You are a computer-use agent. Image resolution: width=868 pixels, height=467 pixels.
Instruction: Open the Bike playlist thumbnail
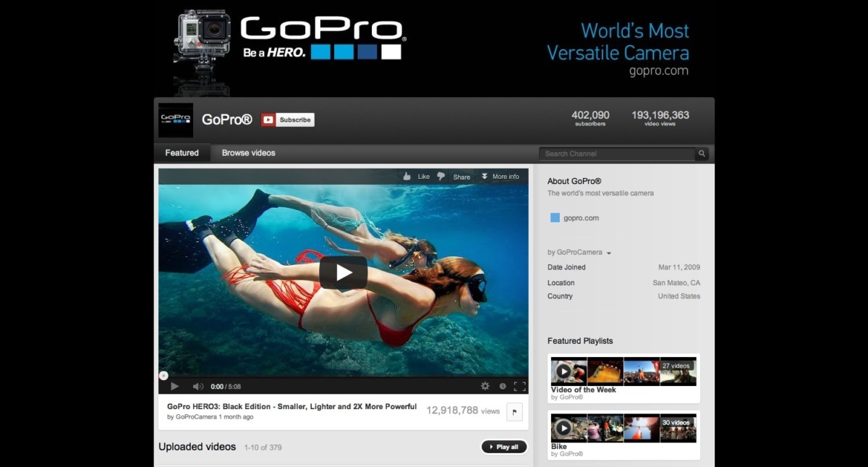(x=624, y=428)
